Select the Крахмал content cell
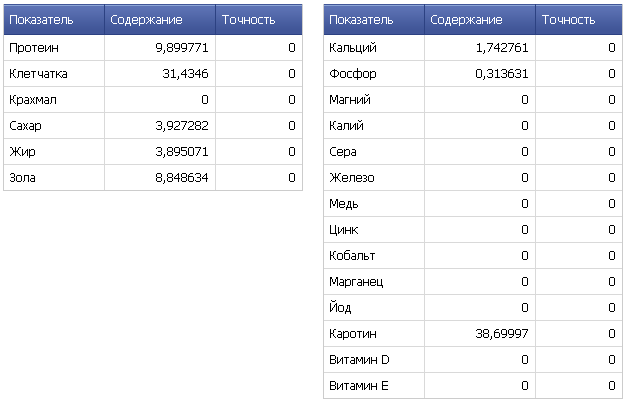The width and height of the screenshot is (629, 405). tap(160, 100)
